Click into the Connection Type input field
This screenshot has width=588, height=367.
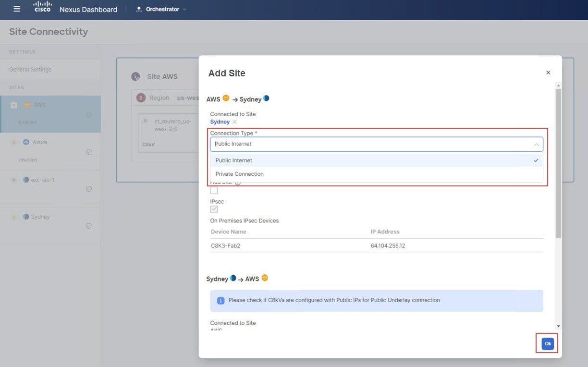(377, 144)
